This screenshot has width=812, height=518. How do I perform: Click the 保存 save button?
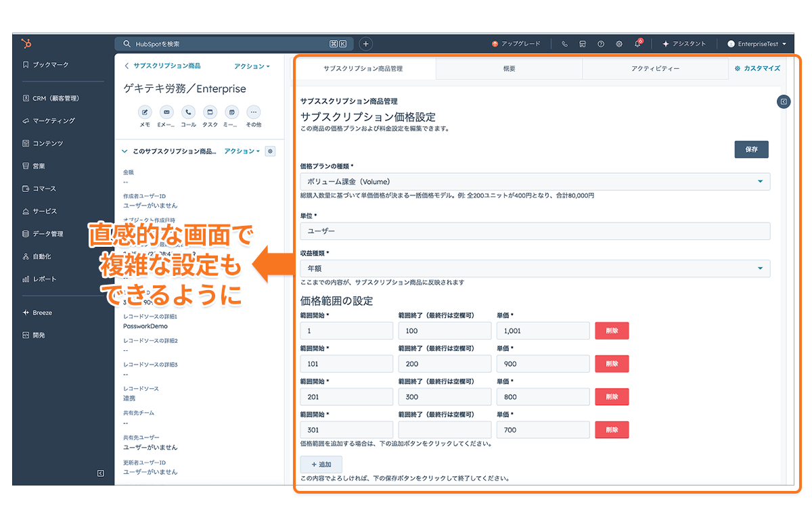coord(751,149)
